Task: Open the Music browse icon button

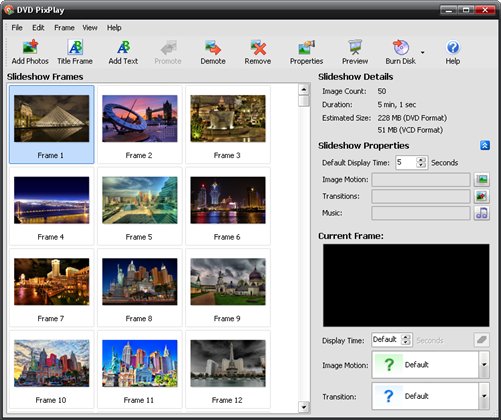Action: [x=482, y=213]
